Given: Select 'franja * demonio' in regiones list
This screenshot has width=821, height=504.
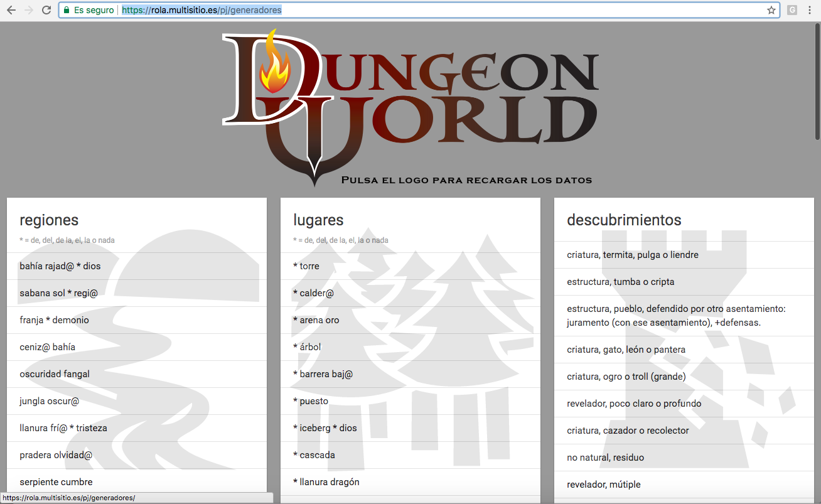Looking at the screenshot, I should 55,320.
